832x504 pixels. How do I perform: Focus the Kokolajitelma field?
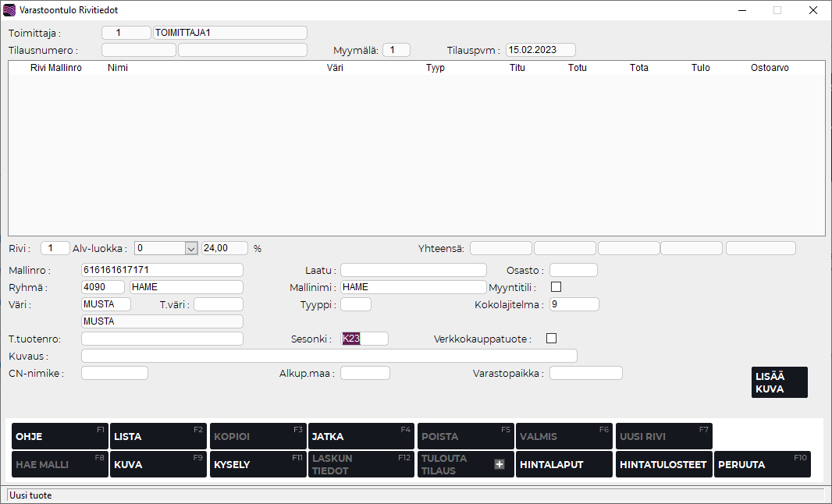574,304
